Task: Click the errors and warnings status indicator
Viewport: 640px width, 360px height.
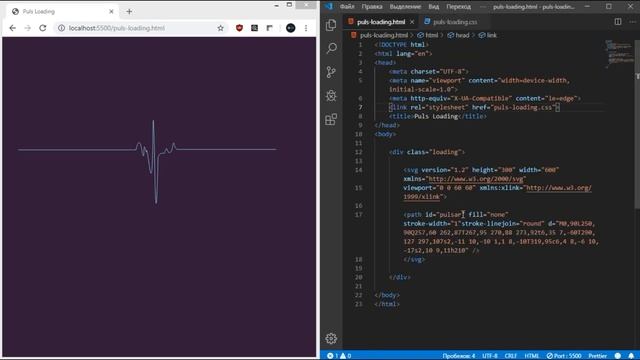Action: [x=339, y=356]
